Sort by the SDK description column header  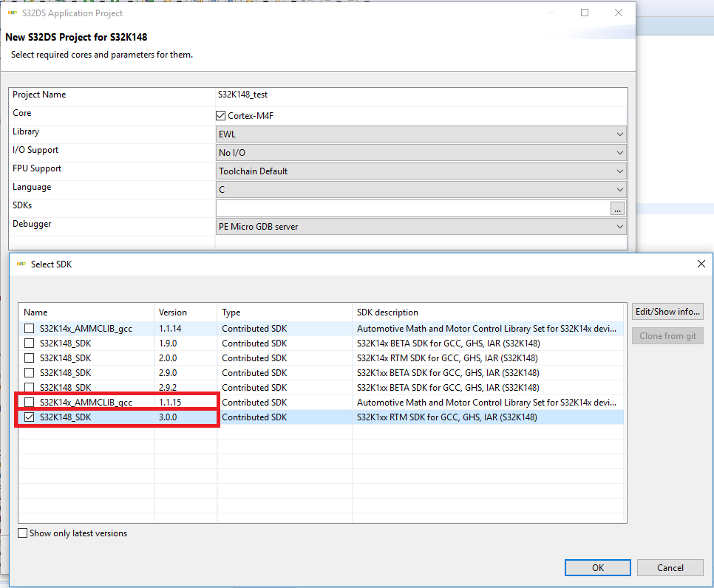coord(488,312)
